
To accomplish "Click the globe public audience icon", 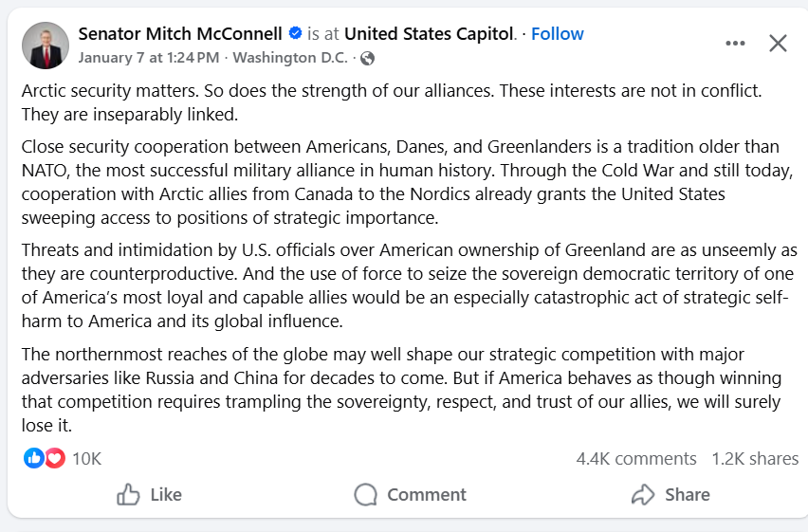I will pyautogui.click(x=367, y=58).
